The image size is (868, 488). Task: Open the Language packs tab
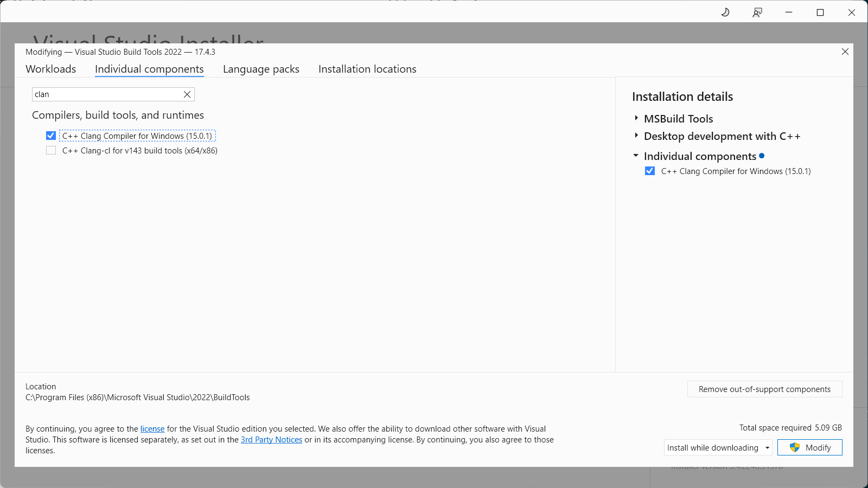point(261,69)
